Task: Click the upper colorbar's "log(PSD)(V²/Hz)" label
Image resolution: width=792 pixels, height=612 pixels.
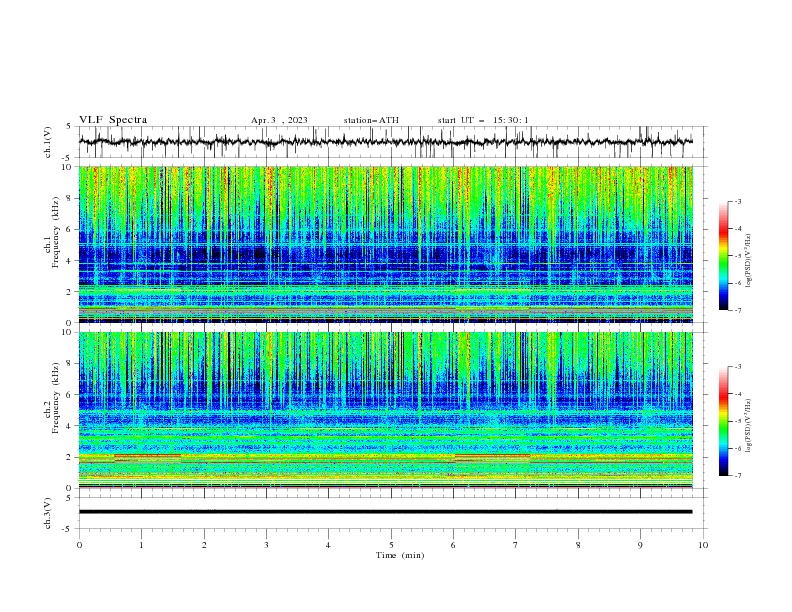Action: coord(748,261)
